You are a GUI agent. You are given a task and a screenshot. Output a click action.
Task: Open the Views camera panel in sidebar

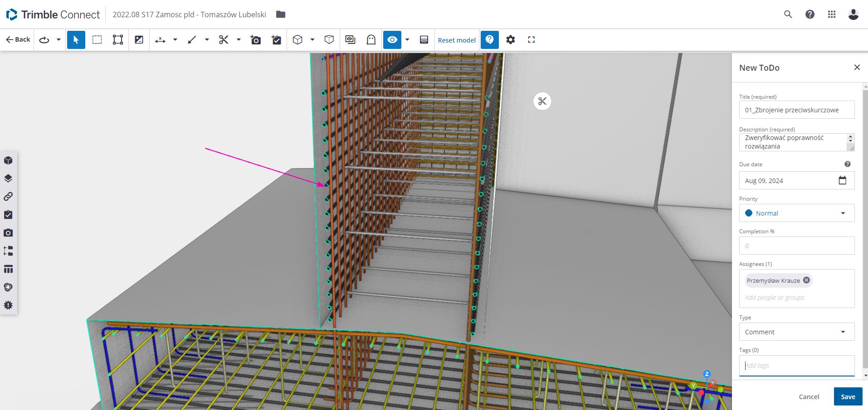[x=8, y=233]
